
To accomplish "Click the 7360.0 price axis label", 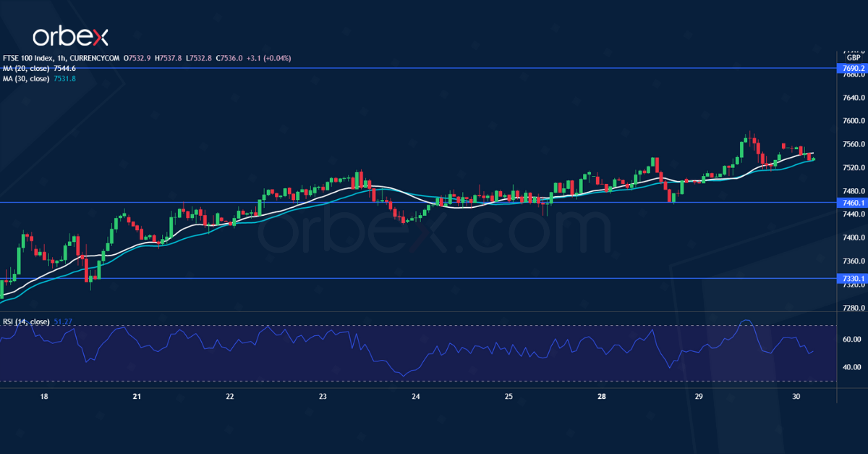I will pyautogui.click(x=854, y=261).
